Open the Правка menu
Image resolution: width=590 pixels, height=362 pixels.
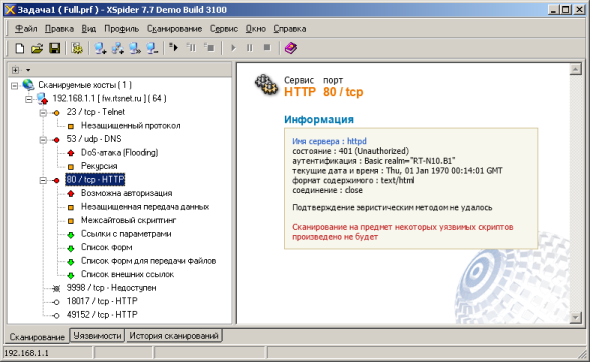click(x=59, y=29)
